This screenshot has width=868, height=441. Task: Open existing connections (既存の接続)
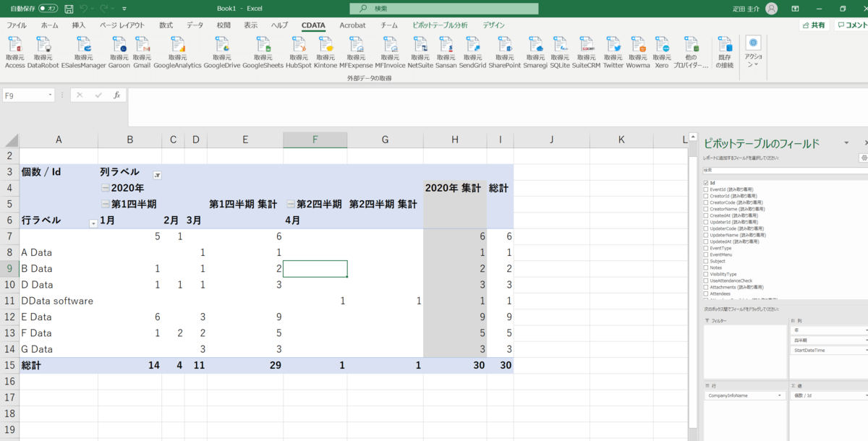tap(725, 53)
